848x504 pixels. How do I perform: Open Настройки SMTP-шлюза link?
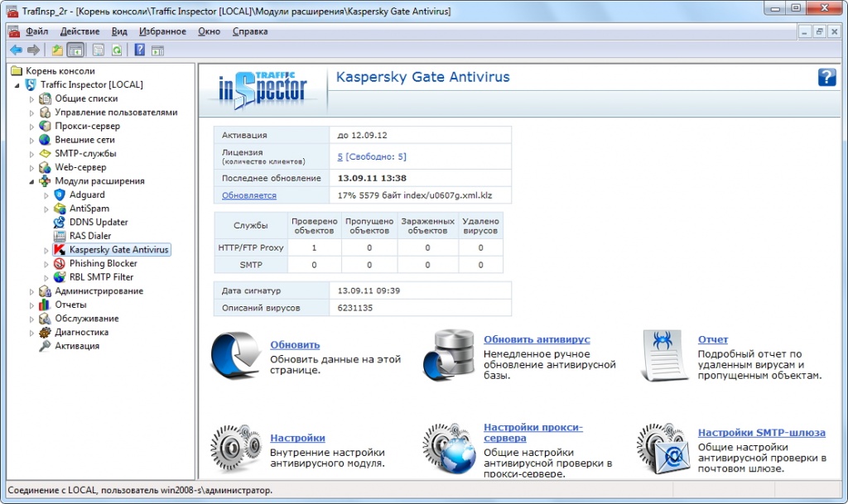coord(762,432)
